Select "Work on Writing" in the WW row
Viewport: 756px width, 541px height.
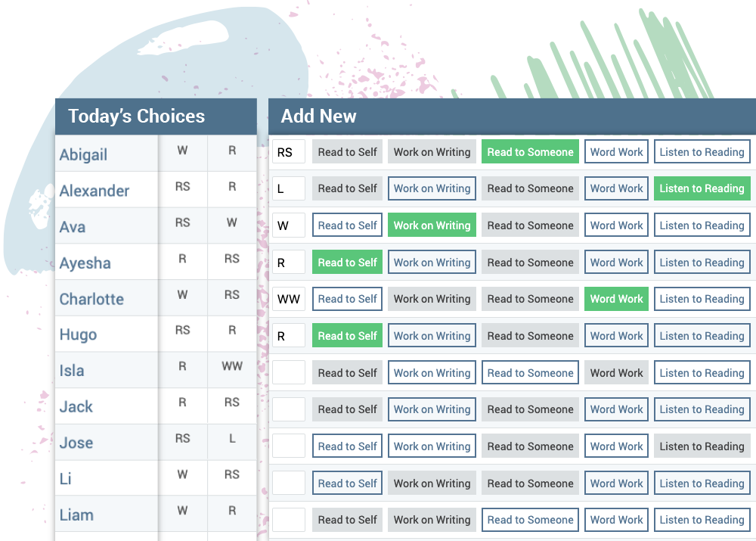[432, 299]
